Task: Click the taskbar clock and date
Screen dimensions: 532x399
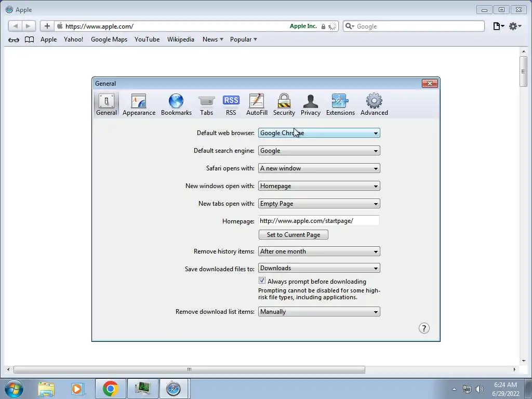Action: (x=506, y=389)
